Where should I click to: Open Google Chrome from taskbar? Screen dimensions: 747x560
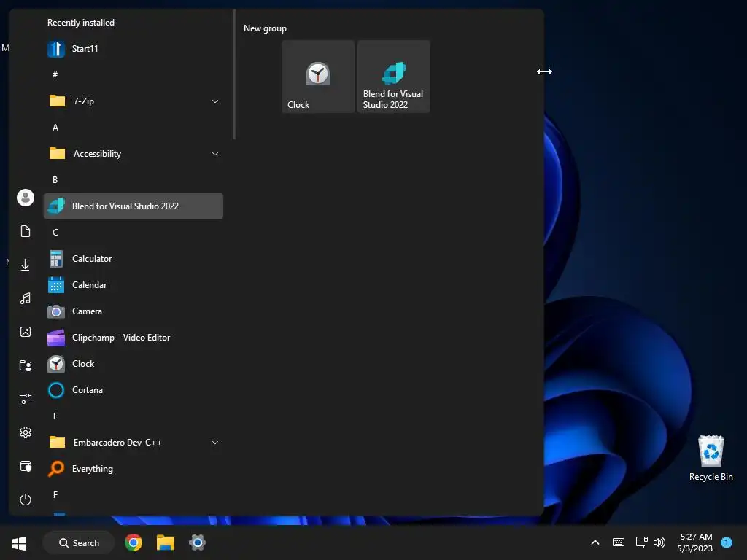(x=133, y=542)
